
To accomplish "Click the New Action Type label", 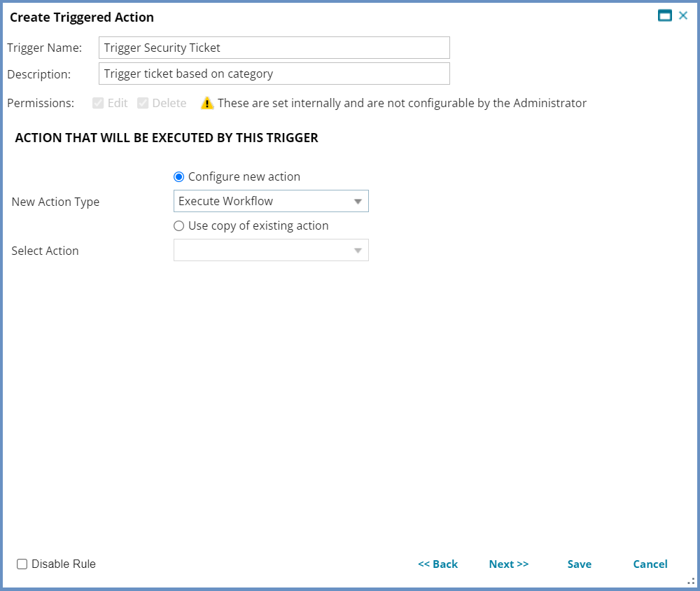I will [55, 202].
